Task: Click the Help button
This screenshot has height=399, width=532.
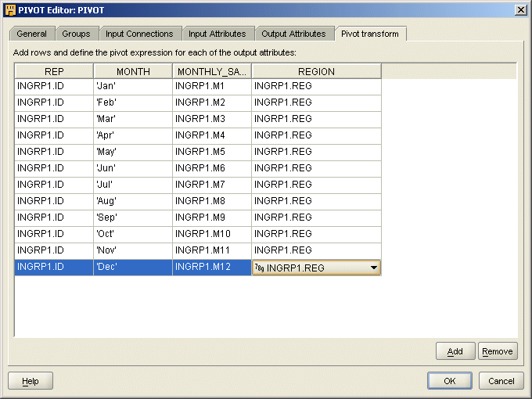Action: coord(31,381)
